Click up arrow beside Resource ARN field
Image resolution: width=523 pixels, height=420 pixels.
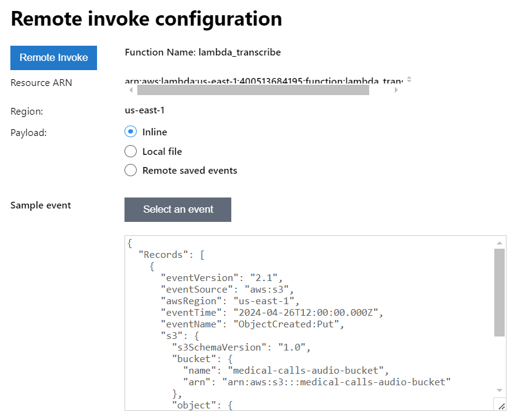pos(409,77)
